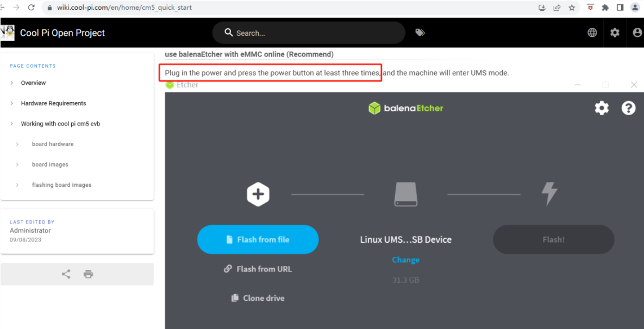Click the Etcher window title
Image resolution: width=644 pixels, height=329 pixels.
click(187, 85)
